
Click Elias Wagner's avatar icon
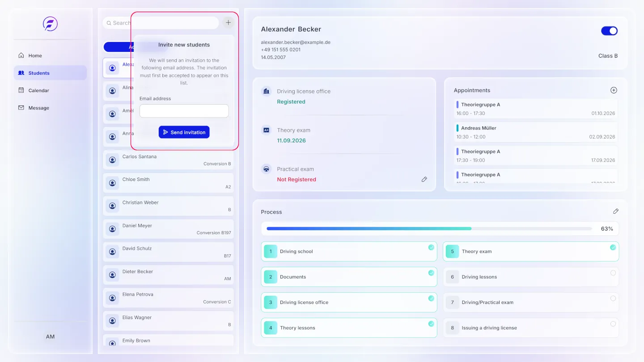[x=112, y=321]
